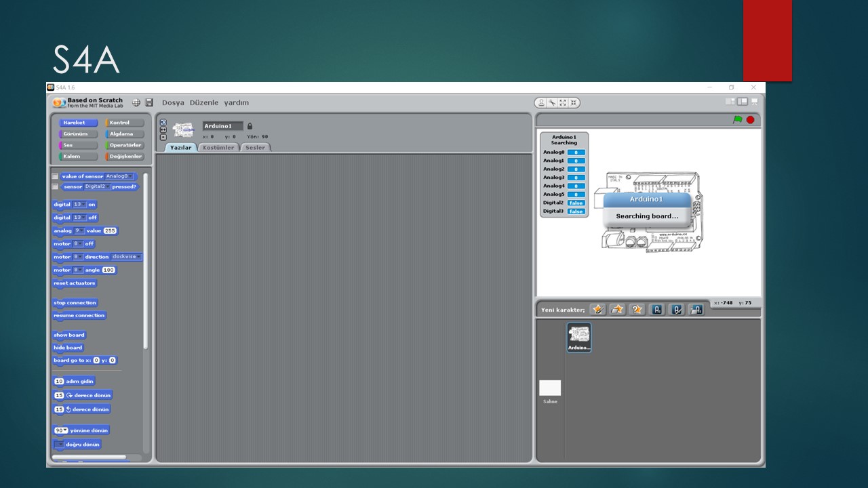Click the third Arduino board icon
This screenshot has width=868, height=488.
coord(696,309)
